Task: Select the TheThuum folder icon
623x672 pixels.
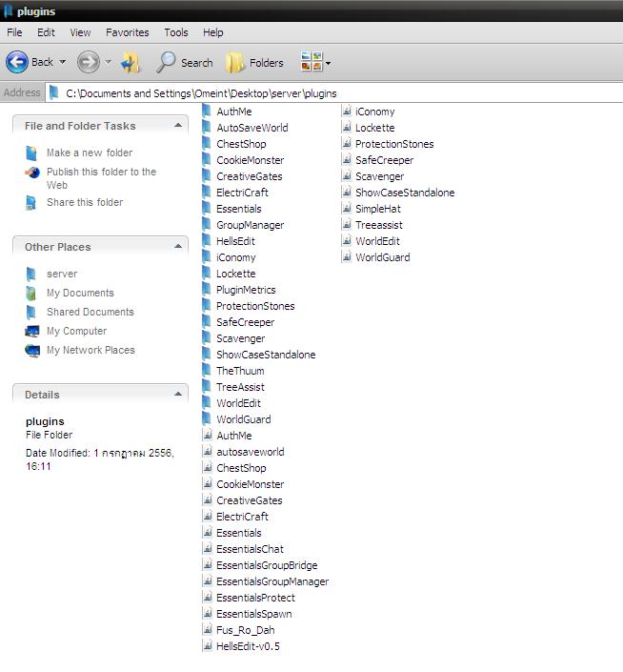Action: click(x=207, y=371)
